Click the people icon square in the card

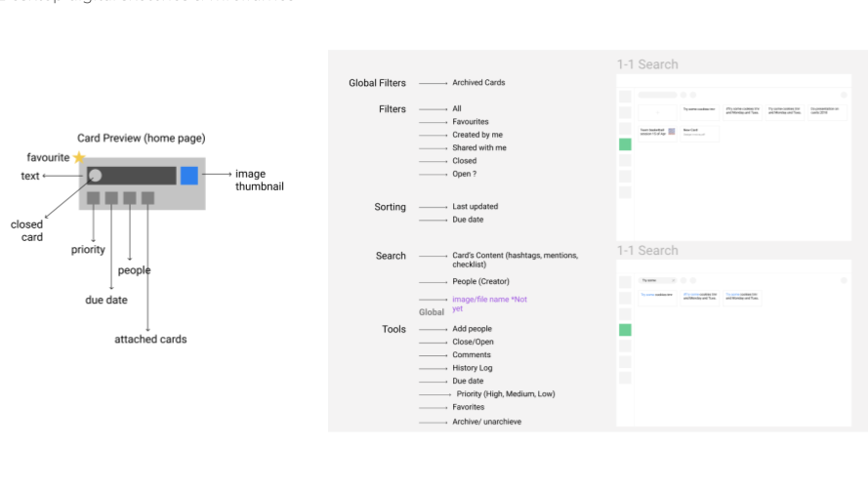click(x=130, y=198)
